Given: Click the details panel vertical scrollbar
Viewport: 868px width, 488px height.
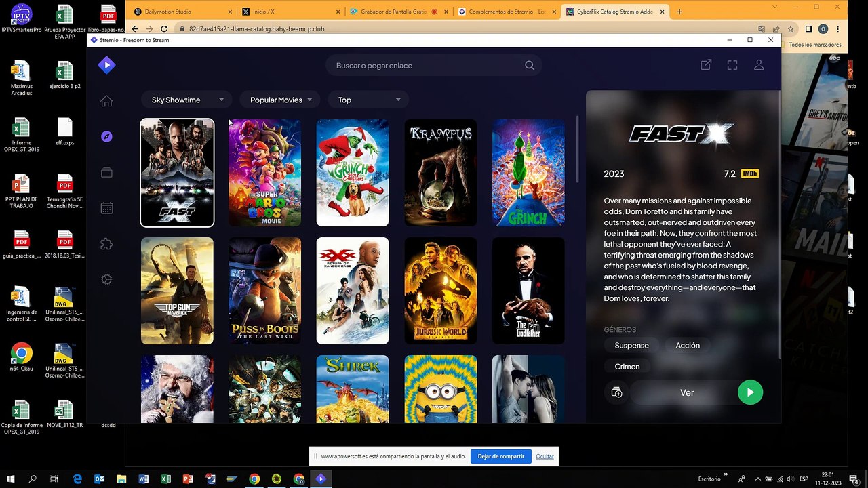Looking at the screenshot, I should tap(779, 224).
